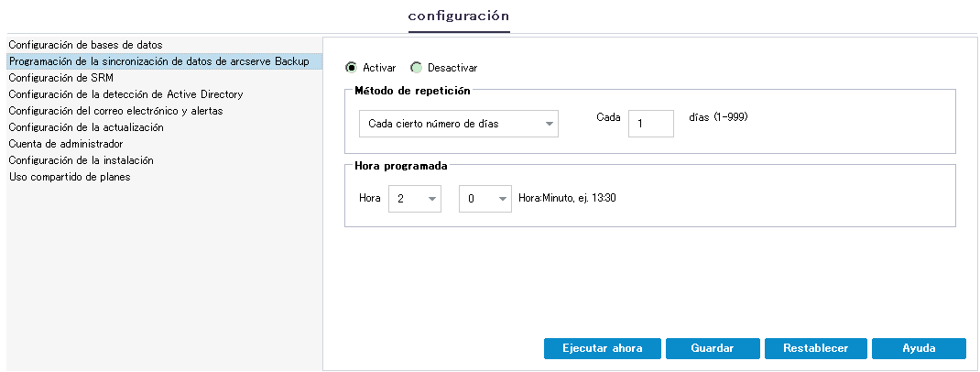980x372 pixels.
Task: Select Configuración de la actualización
Action: coord(86,127)
